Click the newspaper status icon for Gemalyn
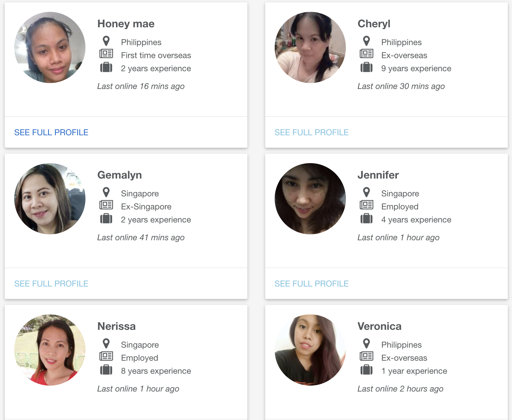The width and height of the screenshot is (512, 420). (x=106, y=205)
